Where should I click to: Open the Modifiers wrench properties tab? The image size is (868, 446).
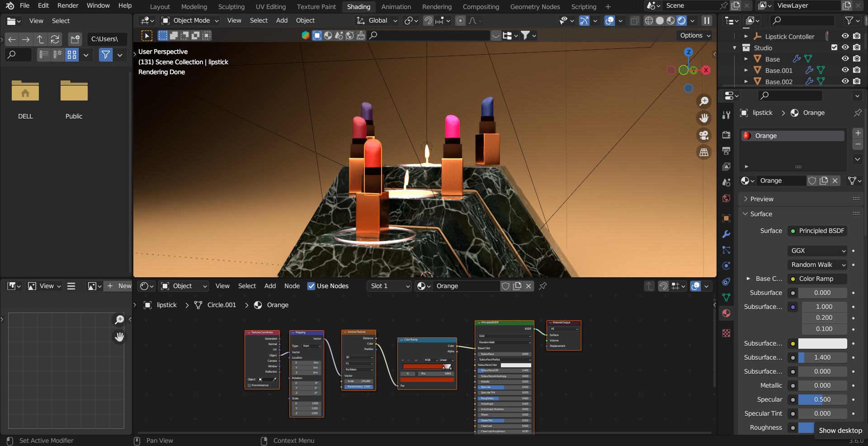726,234
